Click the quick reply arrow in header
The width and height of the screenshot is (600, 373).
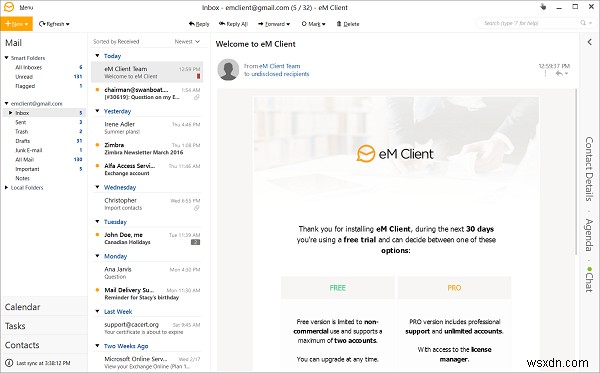(x=559, y=73)
